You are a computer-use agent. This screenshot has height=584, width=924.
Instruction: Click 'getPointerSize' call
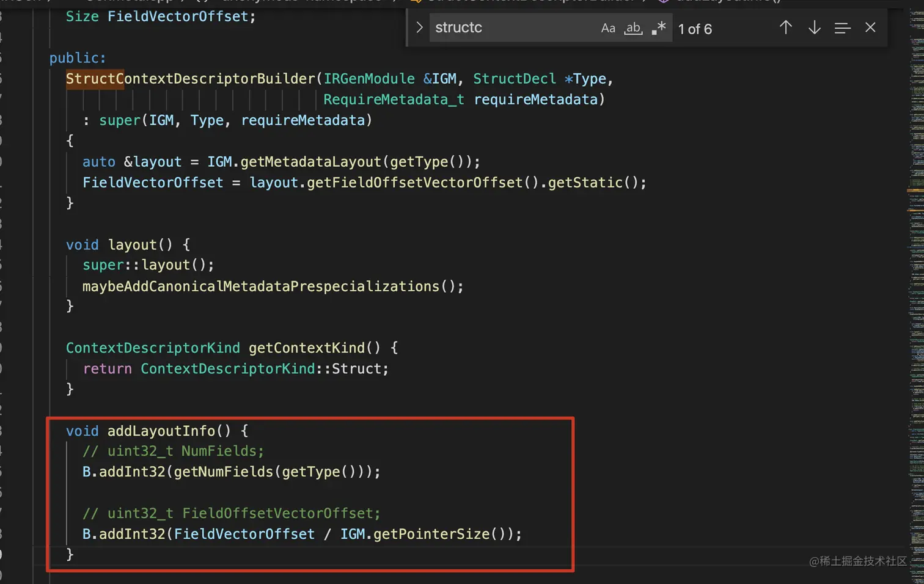tap(431, 534)
